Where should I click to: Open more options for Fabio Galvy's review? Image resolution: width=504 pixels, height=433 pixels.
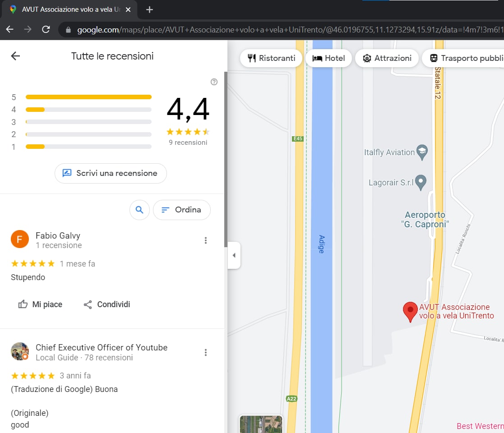[x=206, y=240]
